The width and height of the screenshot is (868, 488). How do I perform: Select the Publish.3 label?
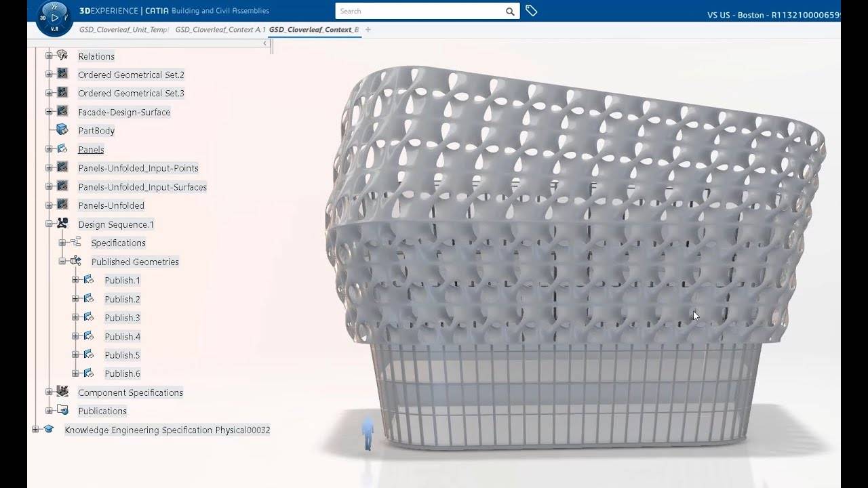(x=123, y=317)
